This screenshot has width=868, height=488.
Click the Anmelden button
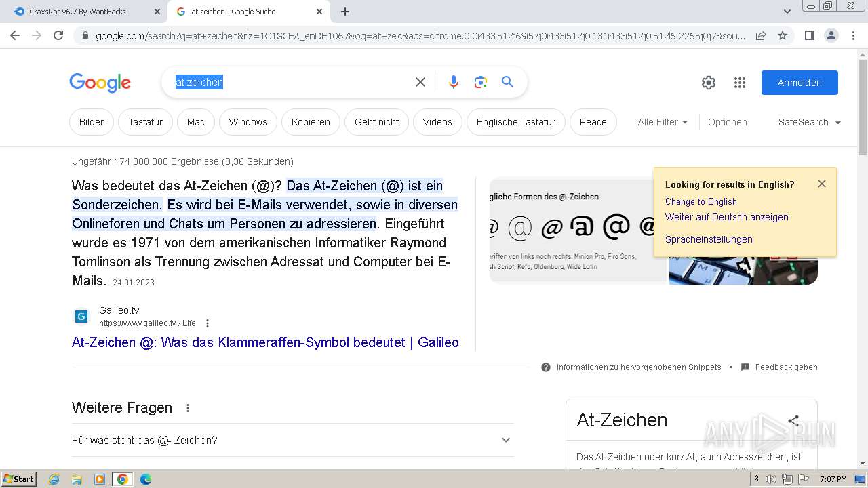[x=800, y=83]
